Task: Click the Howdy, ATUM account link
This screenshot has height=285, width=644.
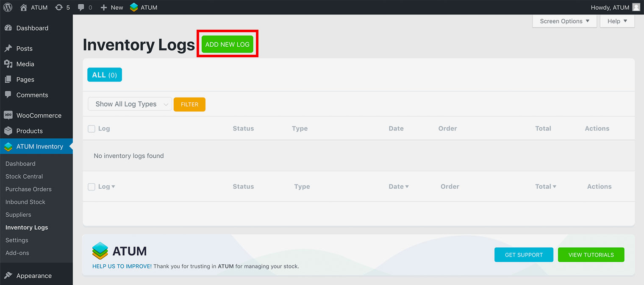Action: coord(610,8)
